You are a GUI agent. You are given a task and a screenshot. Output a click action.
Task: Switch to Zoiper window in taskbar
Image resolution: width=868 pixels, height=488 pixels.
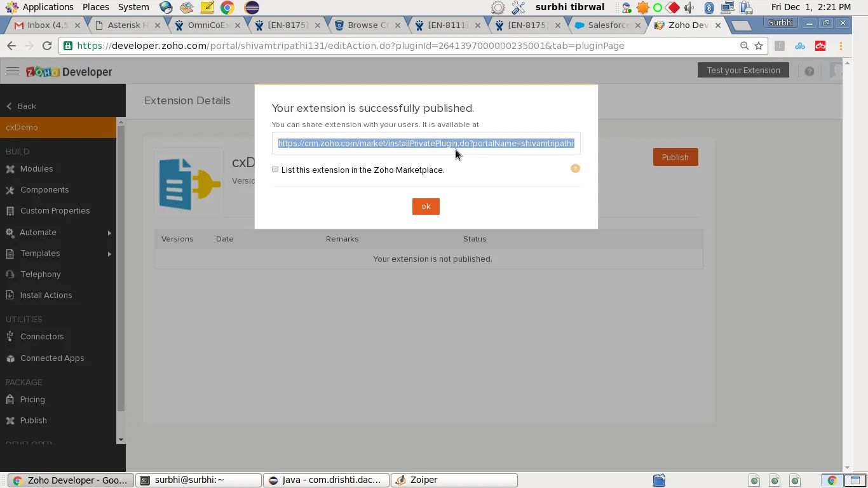coord(454,480)
